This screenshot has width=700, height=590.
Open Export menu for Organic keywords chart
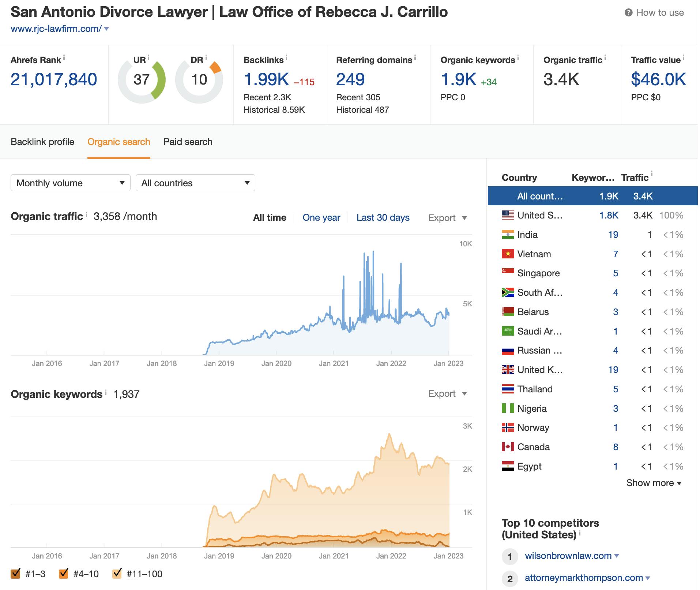448,393
